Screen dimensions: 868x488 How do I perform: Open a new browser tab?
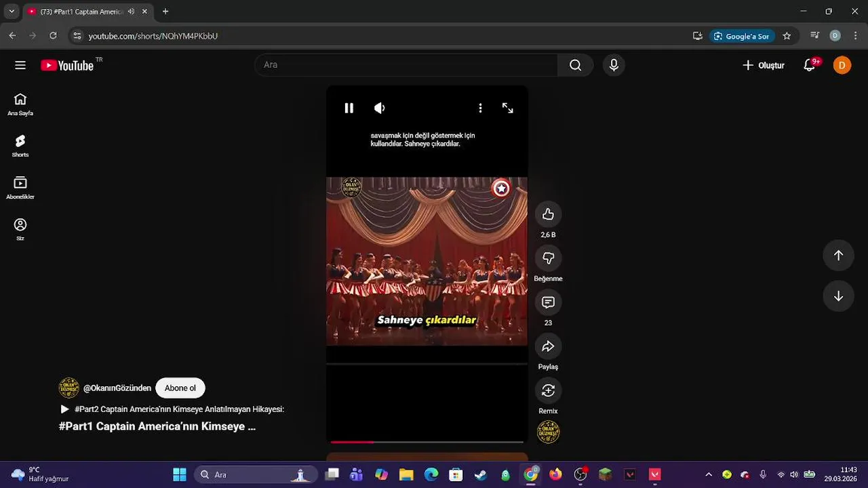[165, 12]
